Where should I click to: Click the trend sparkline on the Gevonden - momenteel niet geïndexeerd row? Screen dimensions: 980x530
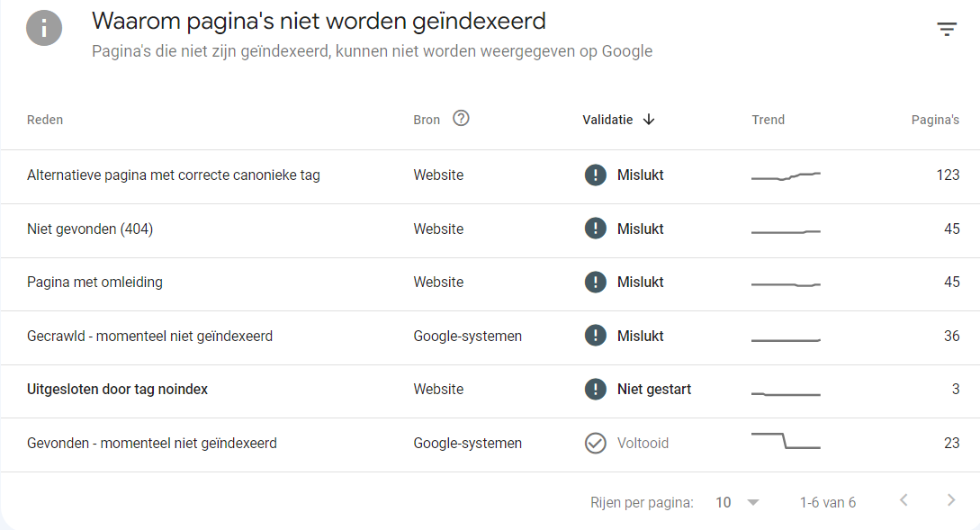click(x=786, y=441)
